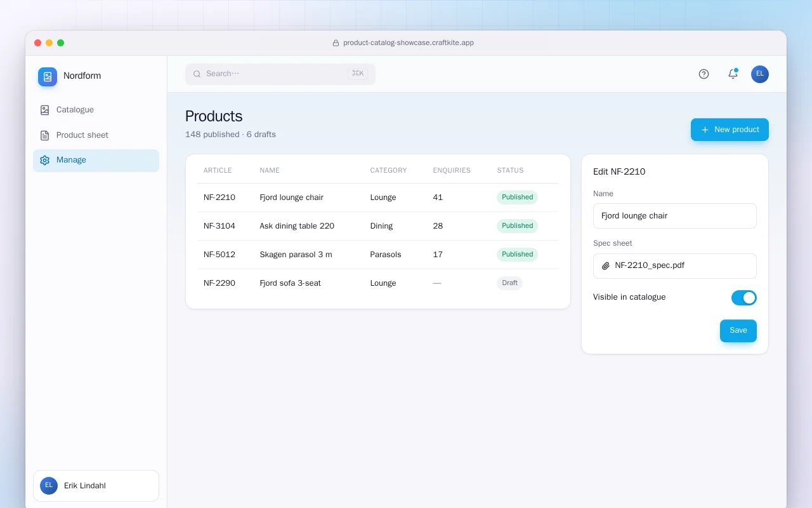This screenshot has width=812, height=508.
Task: Click the Name input with Fjord lounge chair
Action: pyautogui.click(x=675, y=216)
